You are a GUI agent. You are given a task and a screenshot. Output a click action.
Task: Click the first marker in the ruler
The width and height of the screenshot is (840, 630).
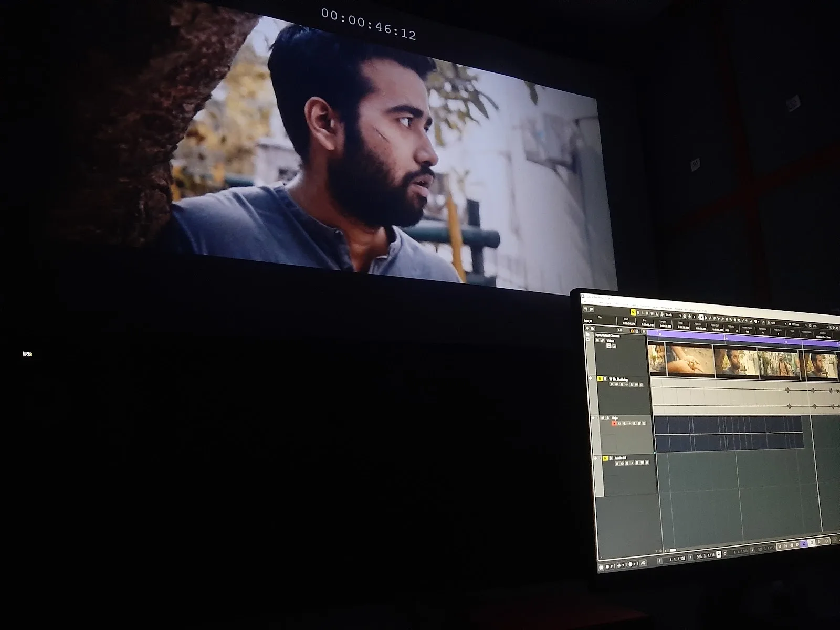(660, 334)
